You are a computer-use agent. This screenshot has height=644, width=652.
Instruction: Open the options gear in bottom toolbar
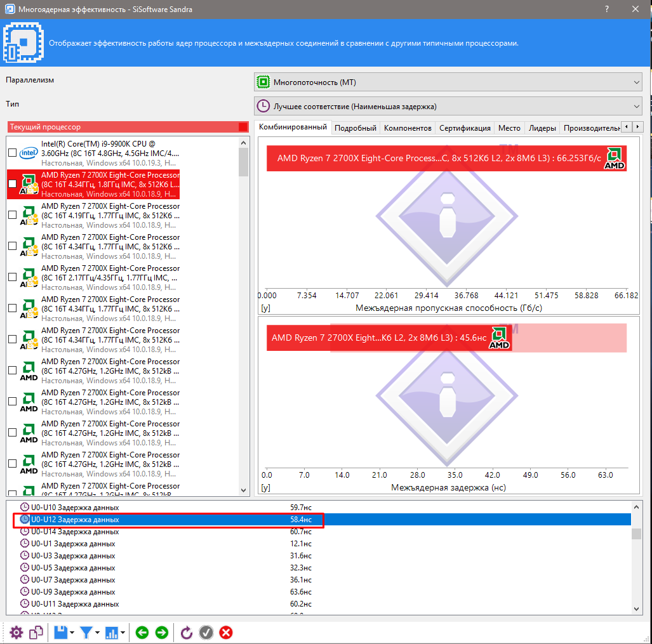pyautogui.click(x=17, y=633)
